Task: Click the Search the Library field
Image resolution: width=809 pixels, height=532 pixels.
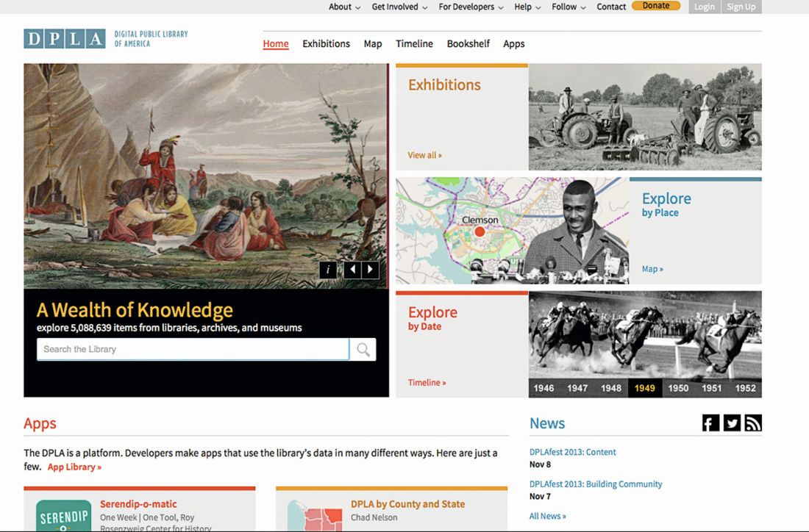Action: [x=193, y=350]
